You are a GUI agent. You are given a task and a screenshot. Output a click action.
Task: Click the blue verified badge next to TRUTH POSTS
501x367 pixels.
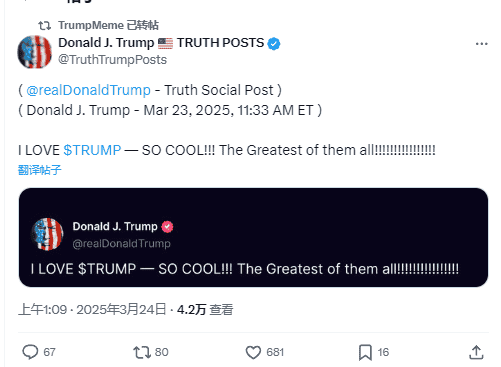(x=274, y=44)
